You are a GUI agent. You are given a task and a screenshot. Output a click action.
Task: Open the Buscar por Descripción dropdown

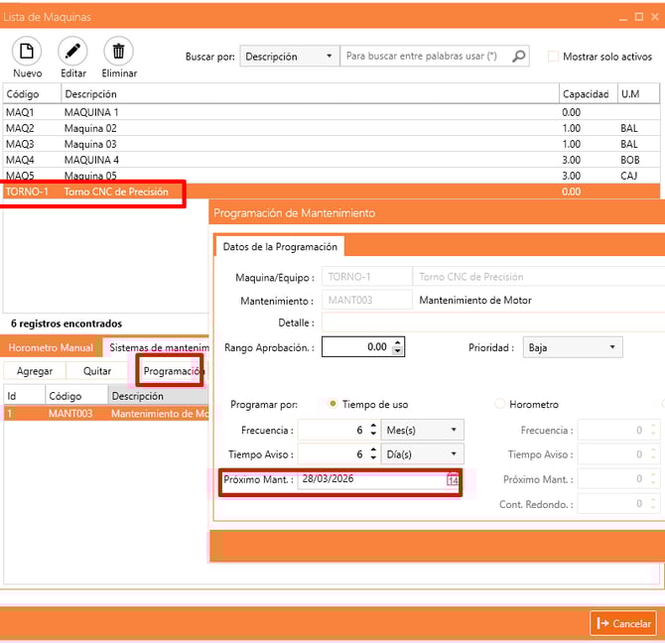(x=288, y=57)
